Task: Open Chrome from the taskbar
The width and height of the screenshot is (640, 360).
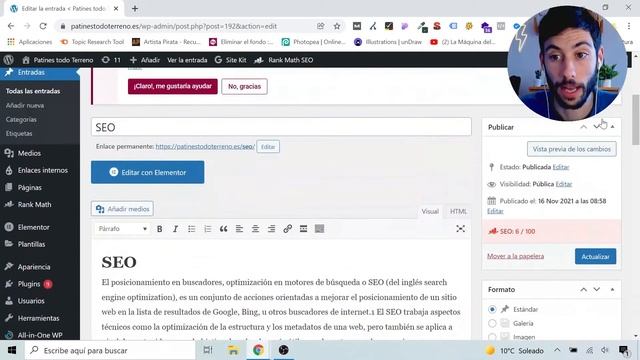Action: [258, 350]
